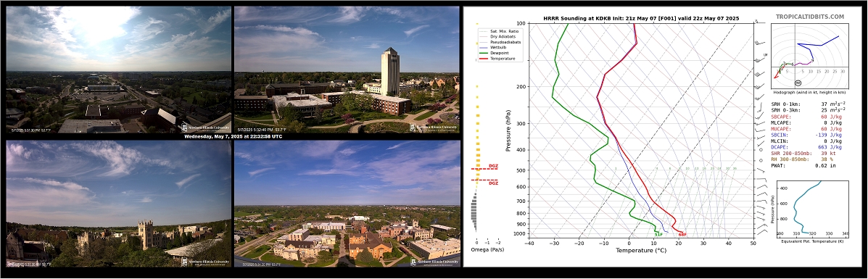Click the NIU logo on the tower webcam

434,128
